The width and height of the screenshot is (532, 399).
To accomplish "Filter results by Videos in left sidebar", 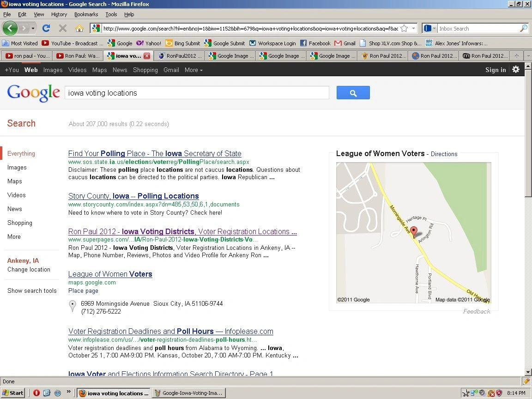I will [16, 195].
